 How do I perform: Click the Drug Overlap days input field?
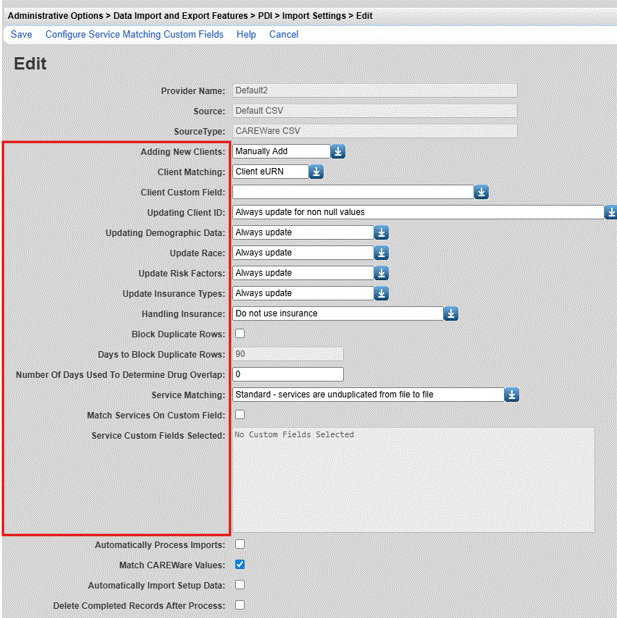tap(288, 374)
